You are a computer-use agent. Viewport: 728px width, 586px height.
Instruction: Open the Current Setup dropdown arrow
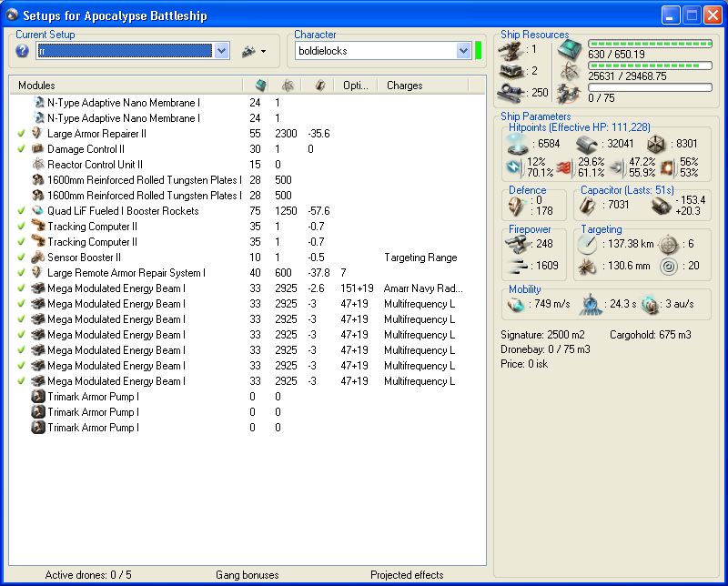(221, 51)
